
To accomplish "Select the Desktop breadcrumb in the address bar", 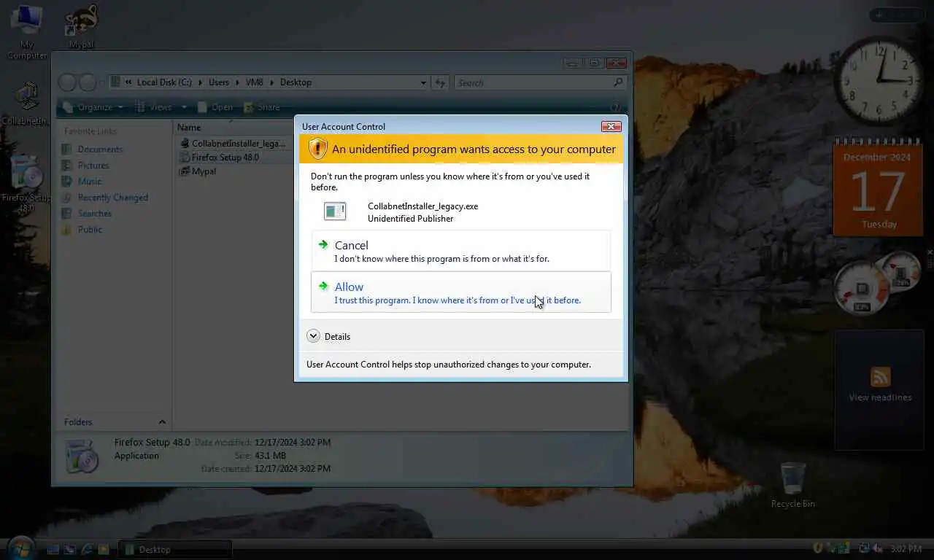I will [x=296, y=82].
